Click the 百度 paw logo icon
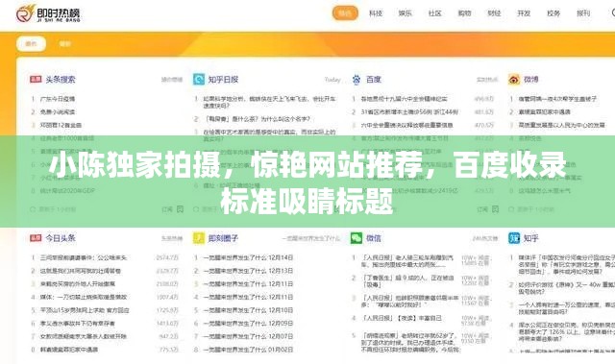The height and width of the screenshot is (364, 615). click(x=357, y=80)
